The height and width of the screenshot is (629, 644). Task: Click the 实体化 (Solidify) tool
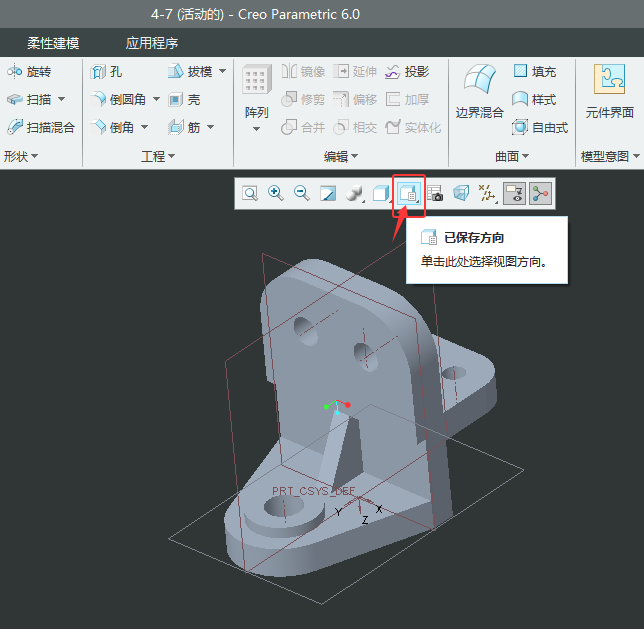coord(413,127)
